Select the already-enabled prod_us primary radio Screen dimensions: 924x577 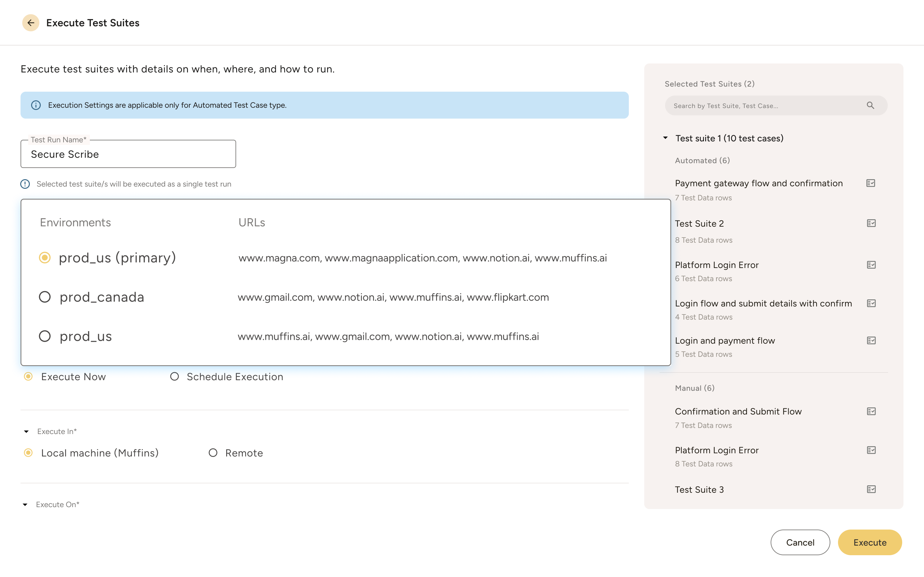[45, 258]
